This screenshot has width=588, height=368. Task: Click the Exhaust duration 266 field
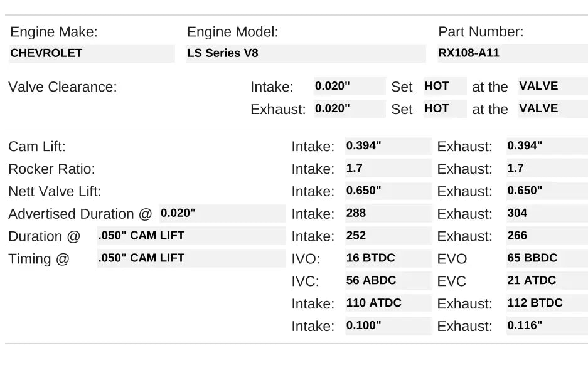(547, 236)
